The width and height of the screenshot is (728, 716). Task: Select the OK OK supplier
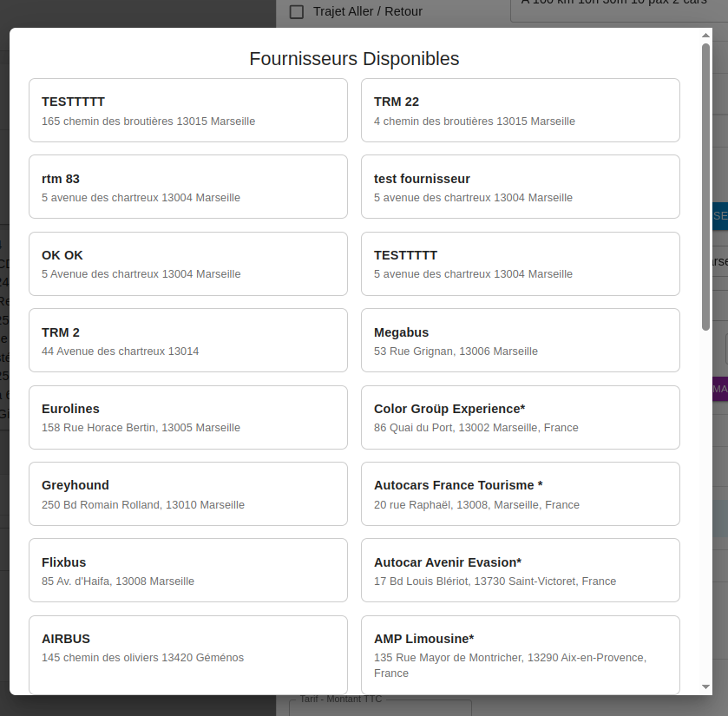pos(187,264)
